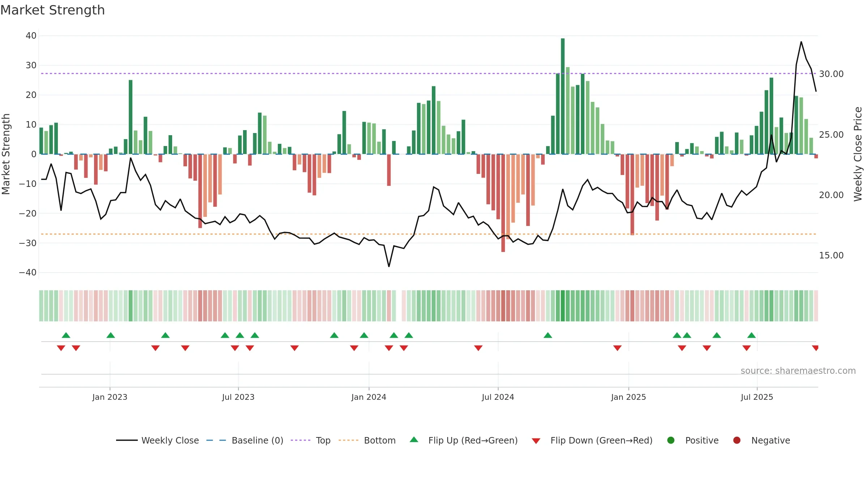
Task: Click the deepest red bar near −33
Action: click(x=503, y=203)
